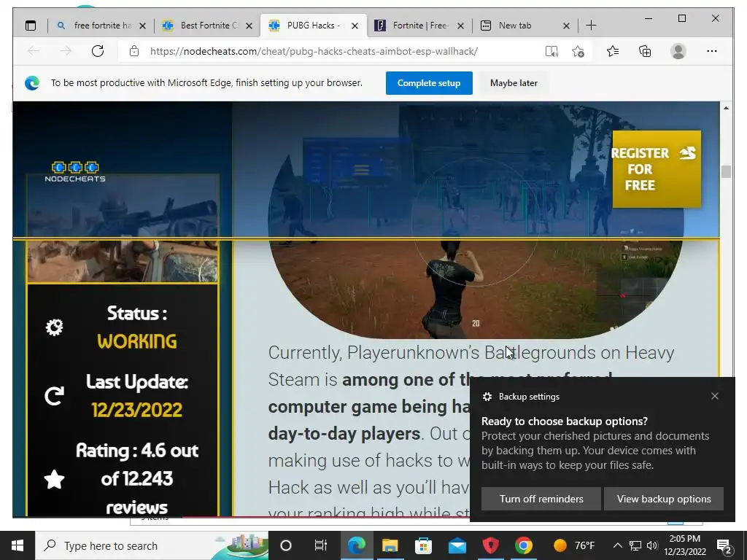Open Read Aloud / immersive reader icon

pos(551,51)
